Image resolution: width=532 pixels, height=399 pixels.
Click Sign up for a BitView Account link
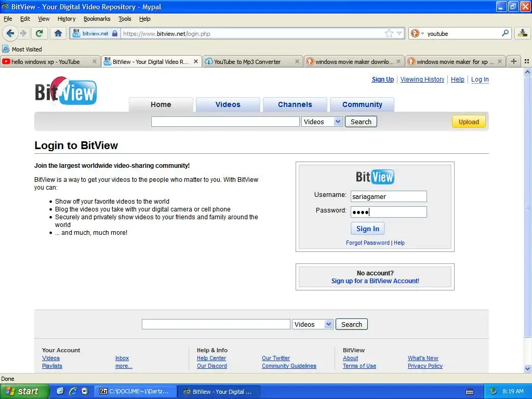click(375, 281)
